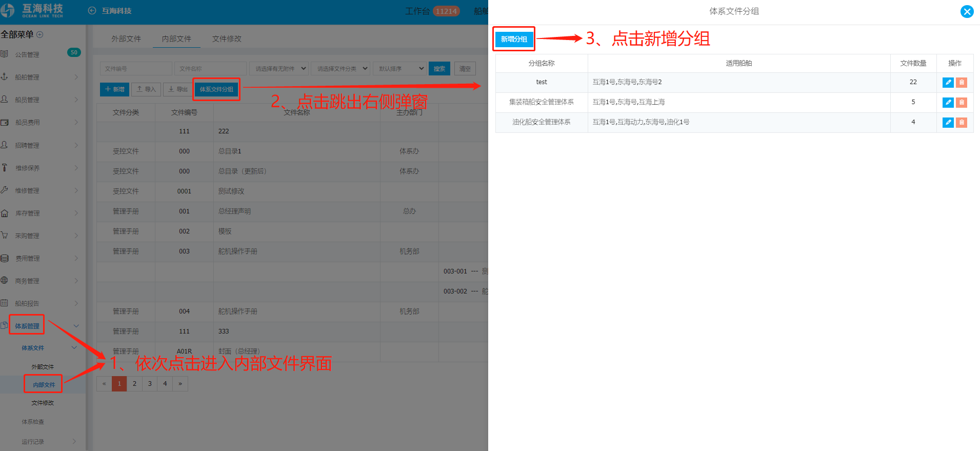Click the house icon for 库存管理
The width and height of the screenshot is (980, 451).
coord(4,213)
